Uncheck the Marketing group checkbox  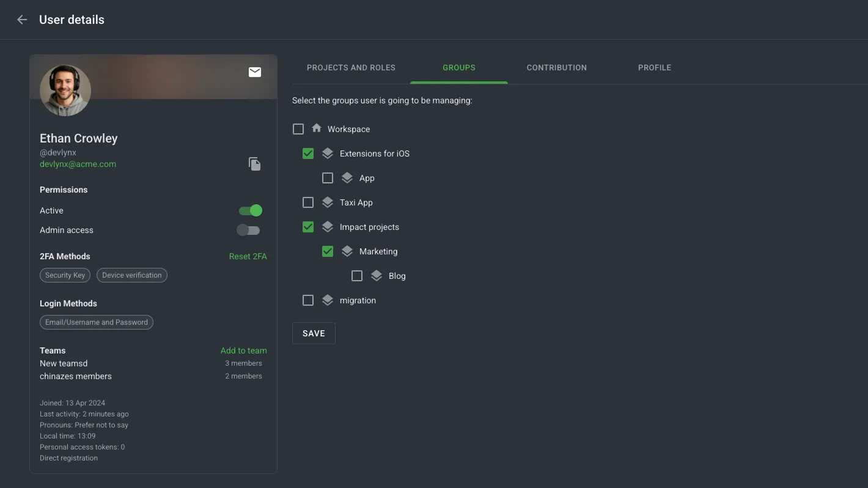pyautogui.click(x=328, y=251)
